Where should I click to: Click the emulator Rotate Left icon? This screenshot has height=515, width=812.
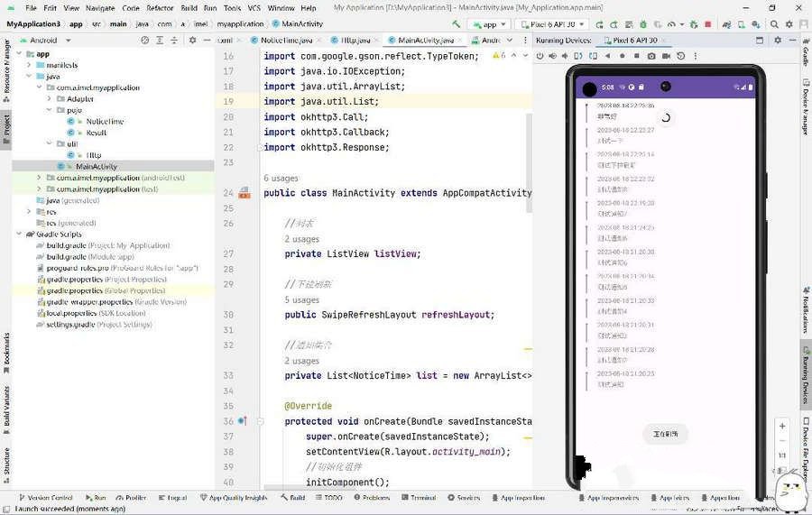[x=578, y=56]
